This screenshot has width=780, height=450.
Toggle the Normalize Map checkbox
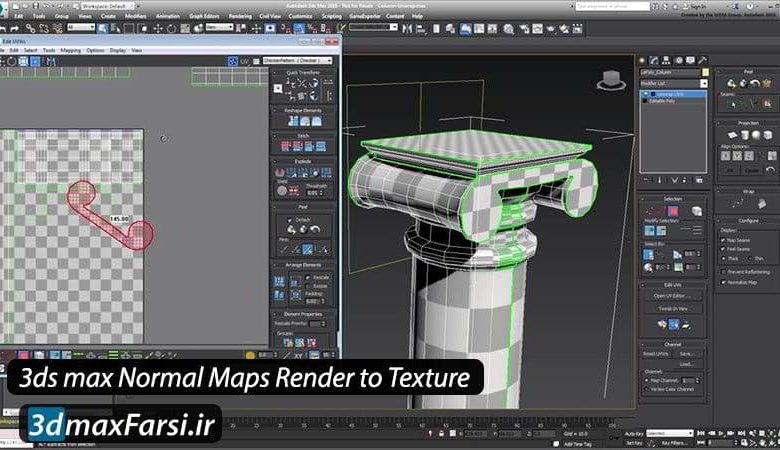[723, 282]
